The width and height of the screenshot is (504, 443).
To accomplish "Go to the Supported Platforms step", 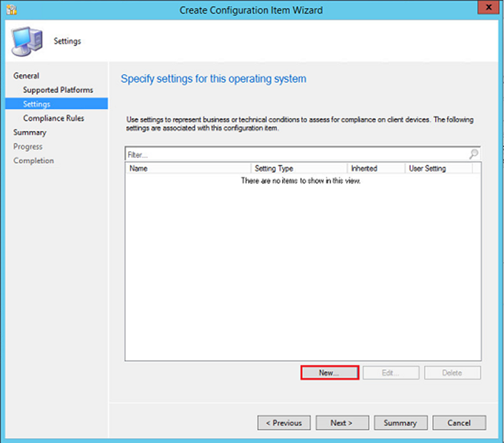I will 58,90.
